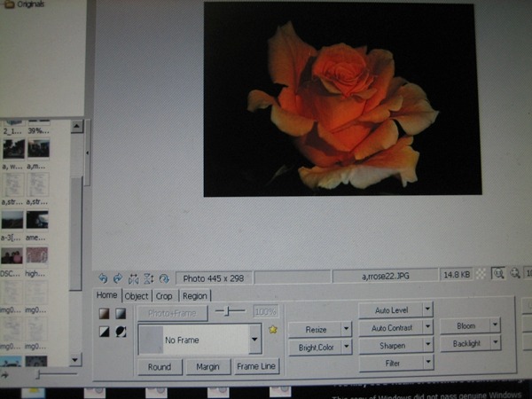
Task: Open the Originals folder
Action: [x=24, y=4]
